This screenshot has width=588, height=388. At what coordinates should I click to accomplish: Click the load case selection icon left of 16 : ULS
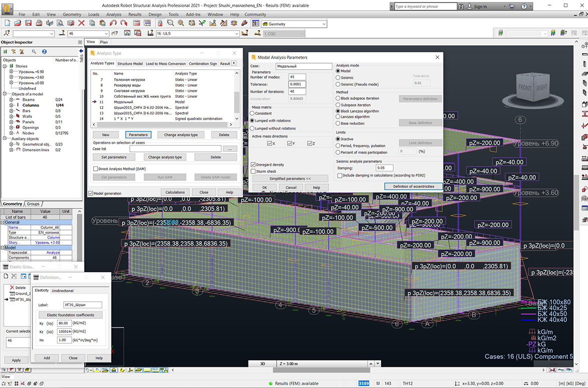pos(150,34)
